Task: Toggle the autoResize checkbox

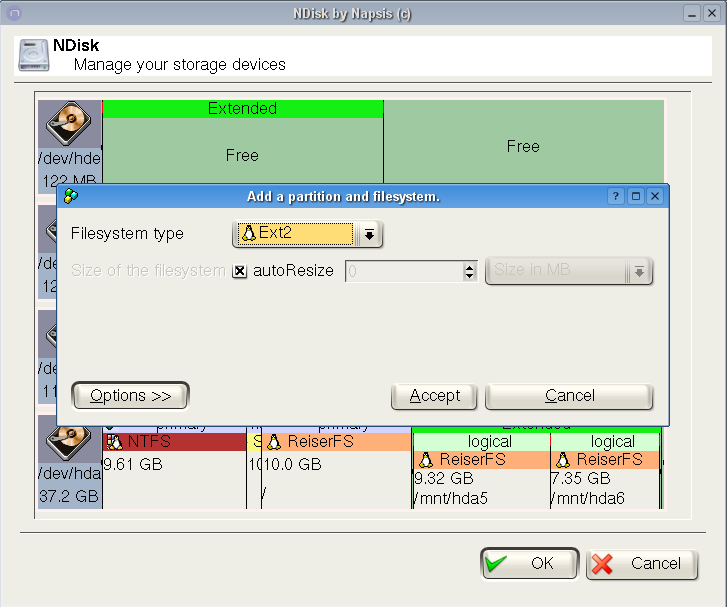Action: tap(240, 271)
